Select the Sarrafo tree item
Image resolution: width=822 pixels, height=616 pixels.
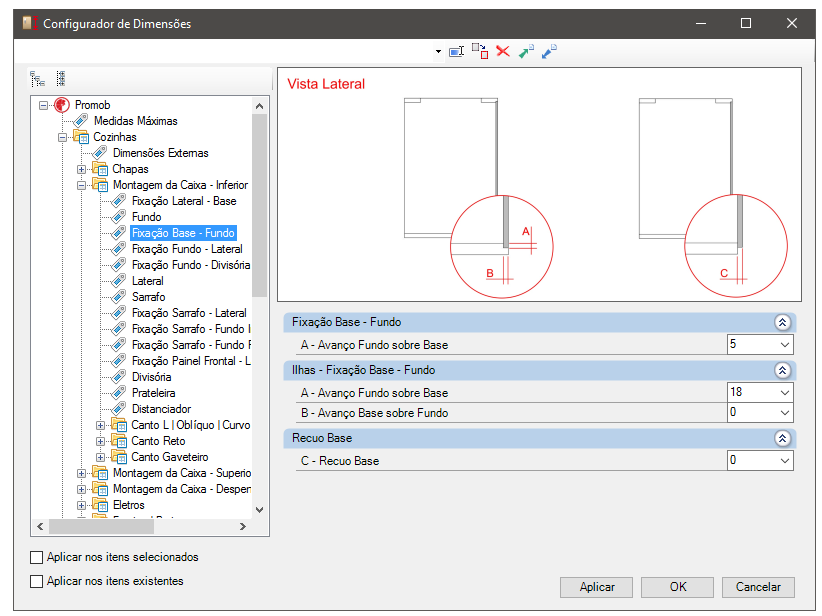click(x=149, y=297)
